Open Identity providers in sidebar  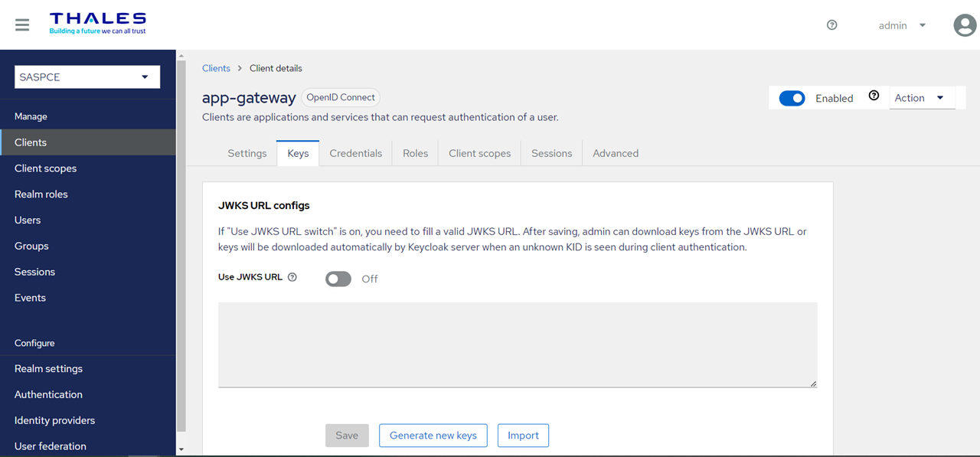55,420
